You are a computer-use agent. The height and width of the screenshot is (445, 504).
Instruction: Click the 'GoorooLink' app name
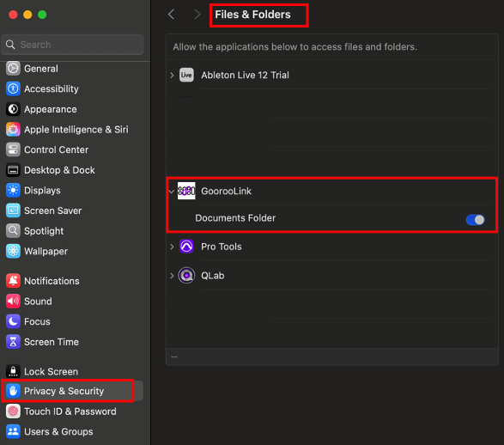[227, 191]
